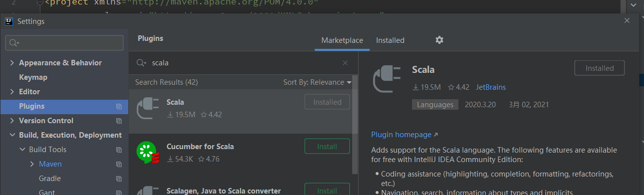Viewport: 644px width, 195px height.
Task: Expand the Maven tree node
Action: 32,164
